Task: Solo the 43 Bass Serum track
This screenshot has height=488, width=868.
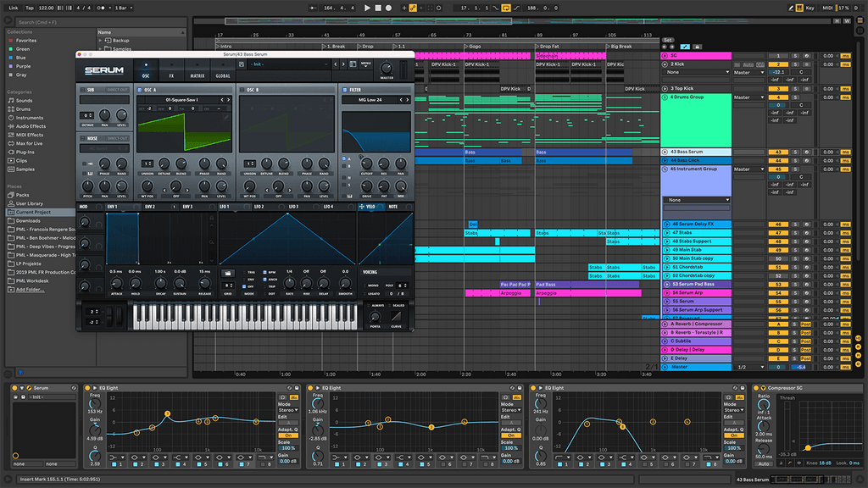Action: tap(795, 152)
